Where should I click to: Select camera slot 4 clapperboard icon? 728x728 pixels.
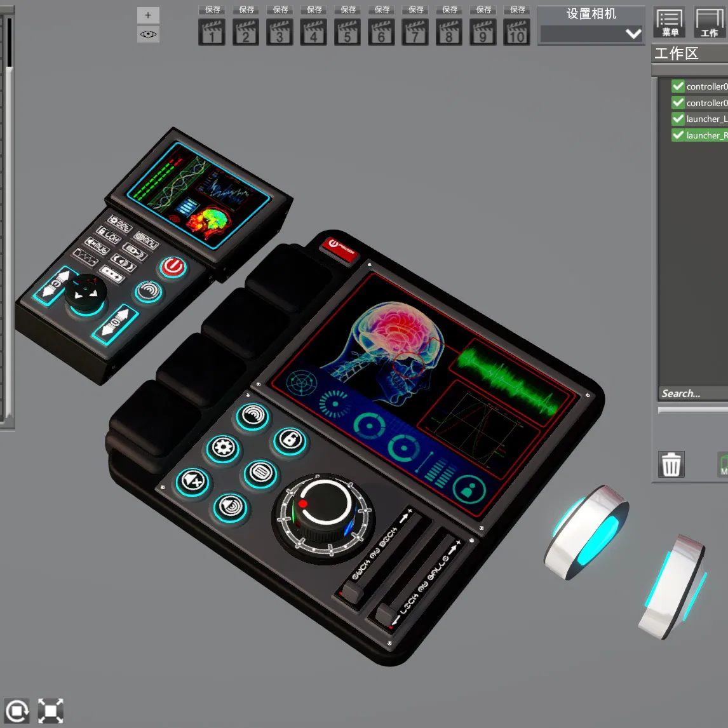tap(313, 32)
